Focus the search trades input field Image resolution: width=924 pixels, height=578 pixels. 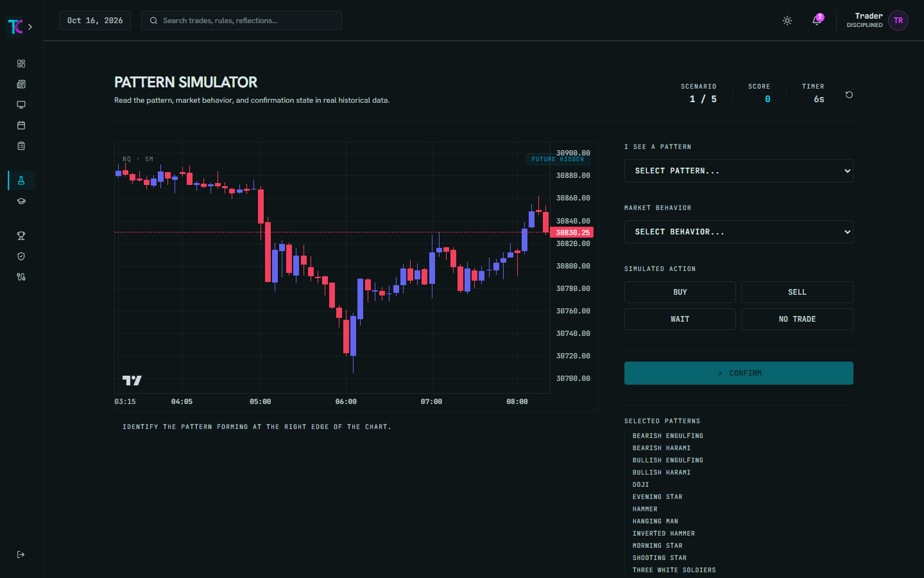(x=241, y=21)
